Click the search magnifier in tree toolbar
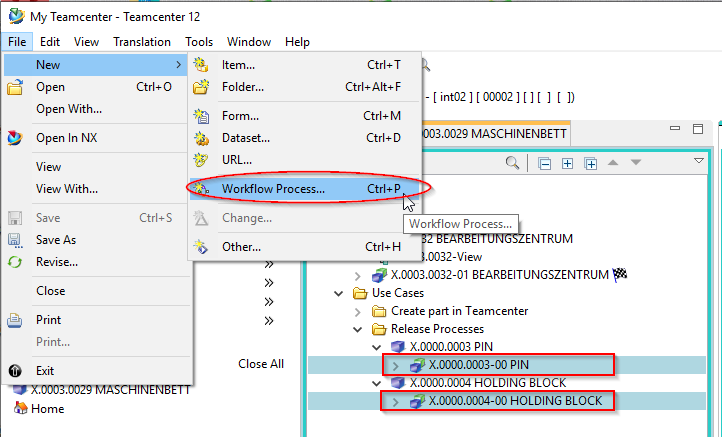 point(512,163)
